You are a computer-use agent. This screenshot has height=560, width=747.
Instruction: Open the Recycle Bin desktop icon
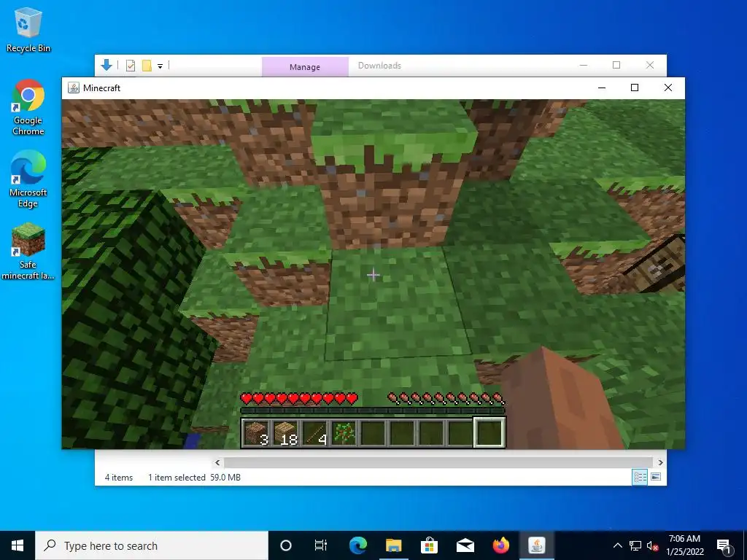pyautogui.click(x=28, y=29)
